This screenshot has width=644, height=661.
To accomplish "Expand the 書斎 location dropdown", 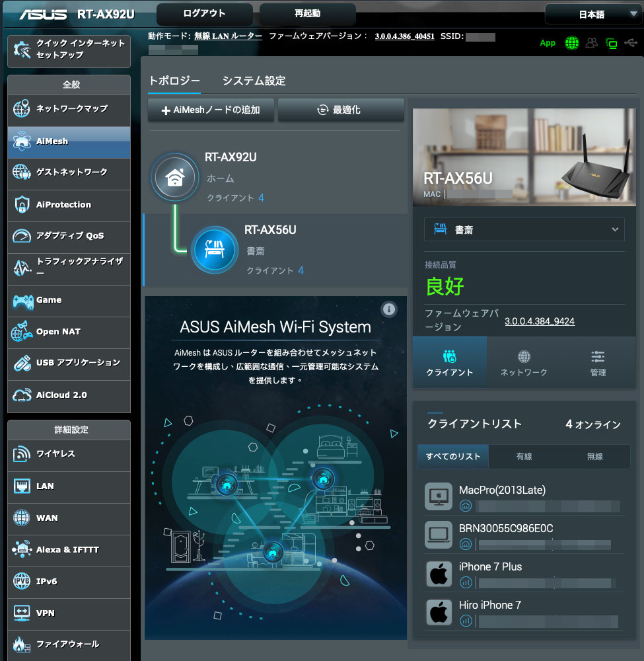I will 524,229.
